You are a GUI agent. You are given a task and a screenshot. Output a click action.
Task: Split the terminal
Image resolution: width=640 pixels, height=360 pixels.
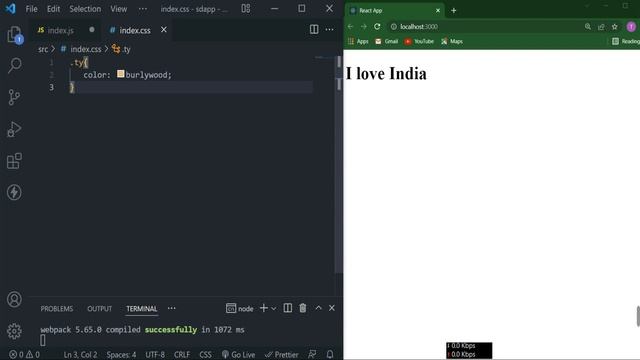288,308
